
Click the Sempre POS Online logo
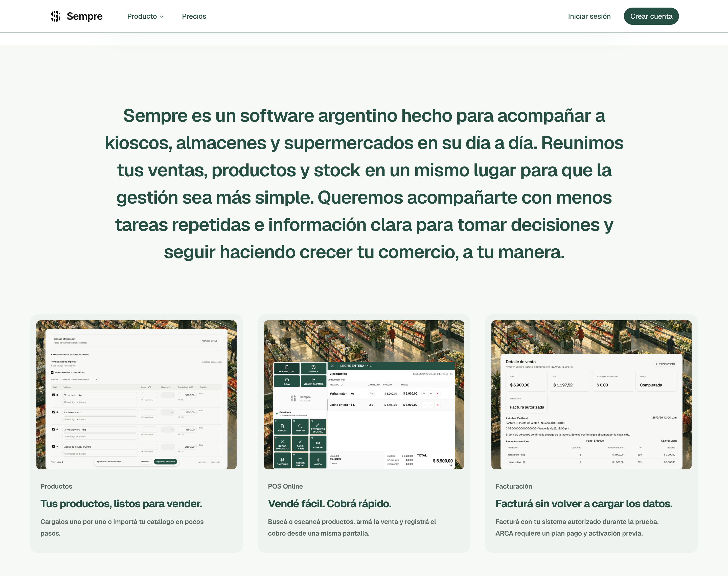[301, 398]
